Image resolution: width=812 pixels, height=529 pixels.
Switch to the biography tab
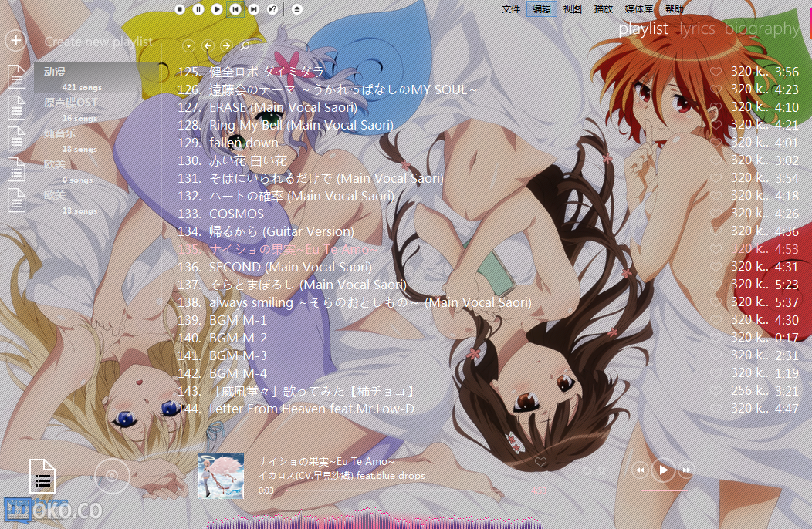pyautogui.click(x=762, y=29)
